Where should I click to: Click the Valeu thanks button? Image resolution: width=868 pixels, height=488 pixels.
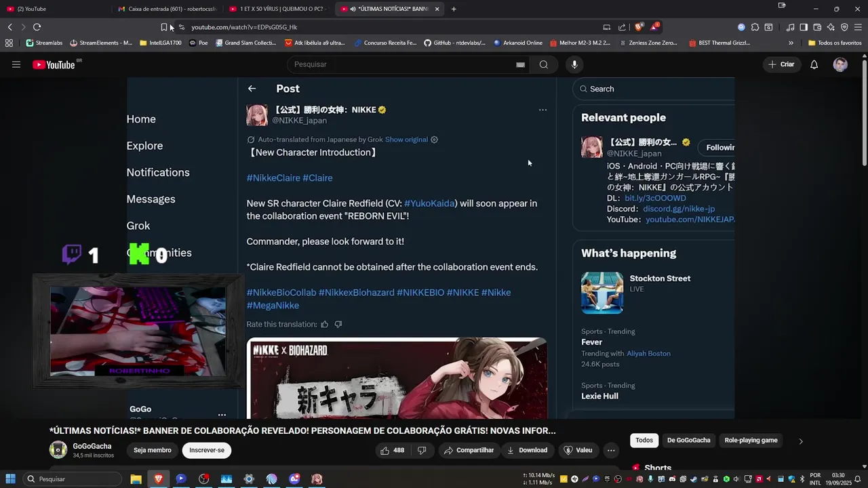point(578,450)
